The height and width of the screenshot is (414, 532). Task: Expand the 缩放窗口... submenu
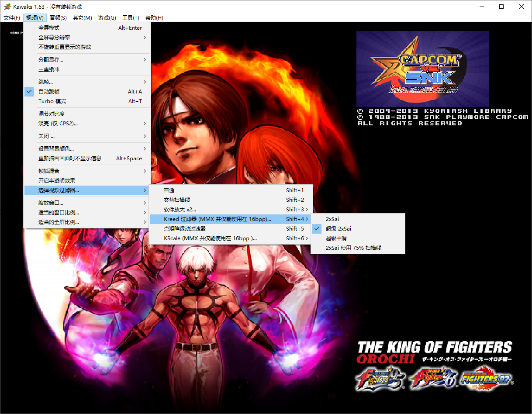click(x=87, y=203)
